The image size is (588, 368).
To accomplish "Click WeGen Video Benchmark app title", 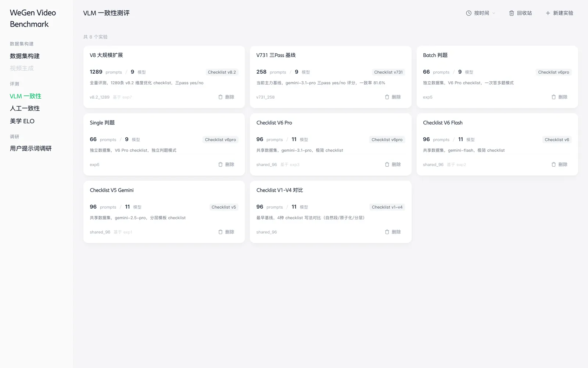I will 33,18.
